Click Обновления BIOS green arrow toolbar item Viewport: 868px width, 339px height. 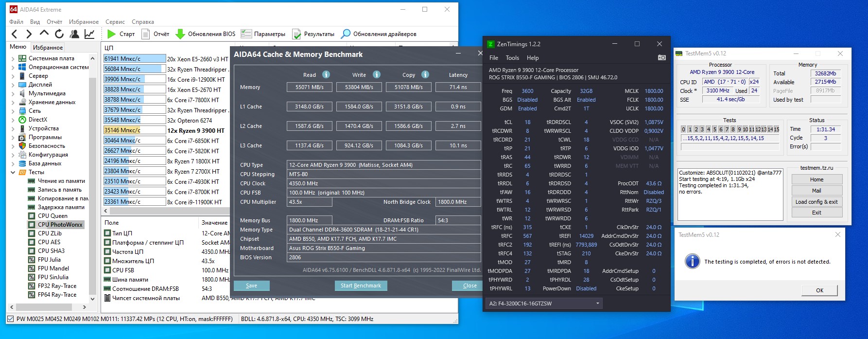pos(205,34)
